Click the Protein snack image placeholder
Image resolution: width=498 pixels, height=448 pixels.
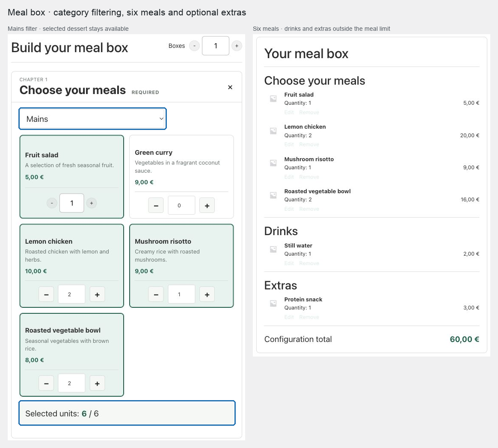click(x=273, y=304)
